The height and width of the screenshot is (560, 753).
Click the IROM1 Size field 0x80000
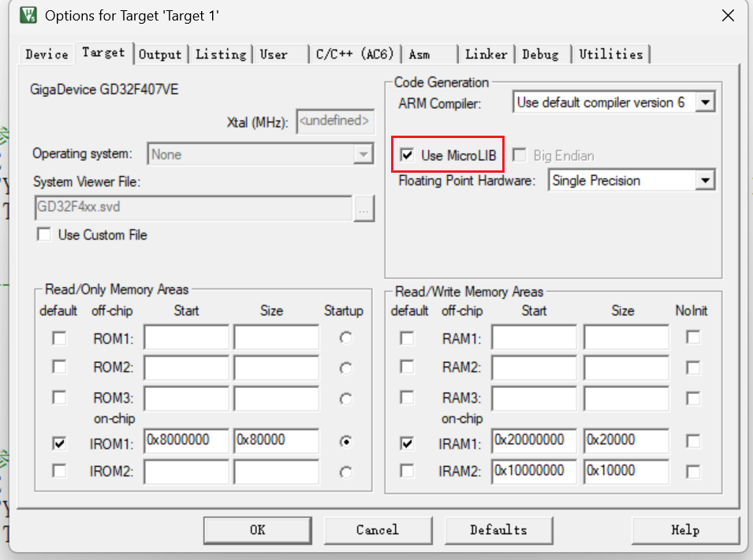[276, 441]
